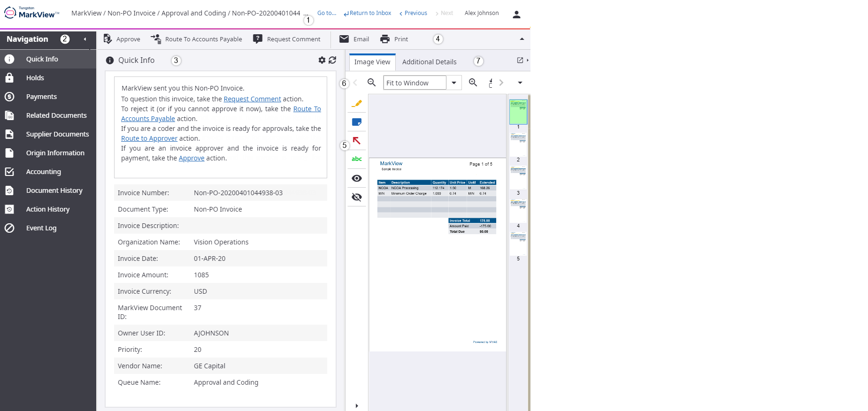Click vendor name GE Capital value
The image size is (868, 411).
(209, 366)
